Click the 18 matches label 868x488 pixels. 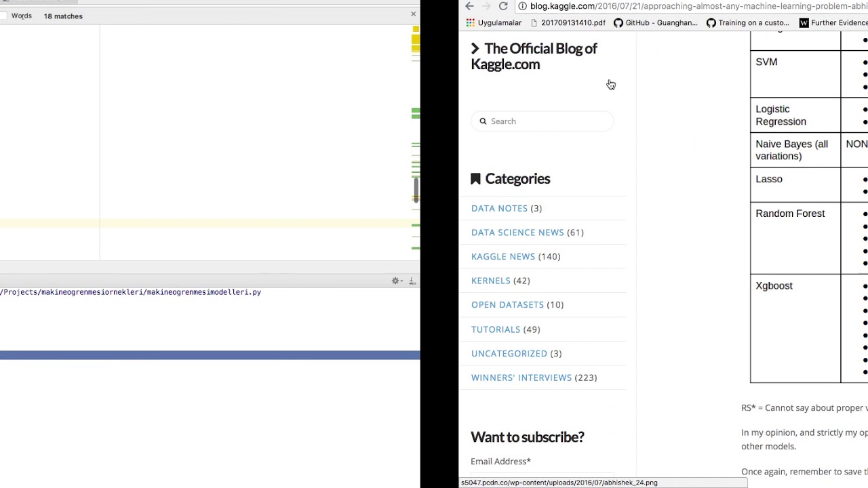[x=63, y=16]
